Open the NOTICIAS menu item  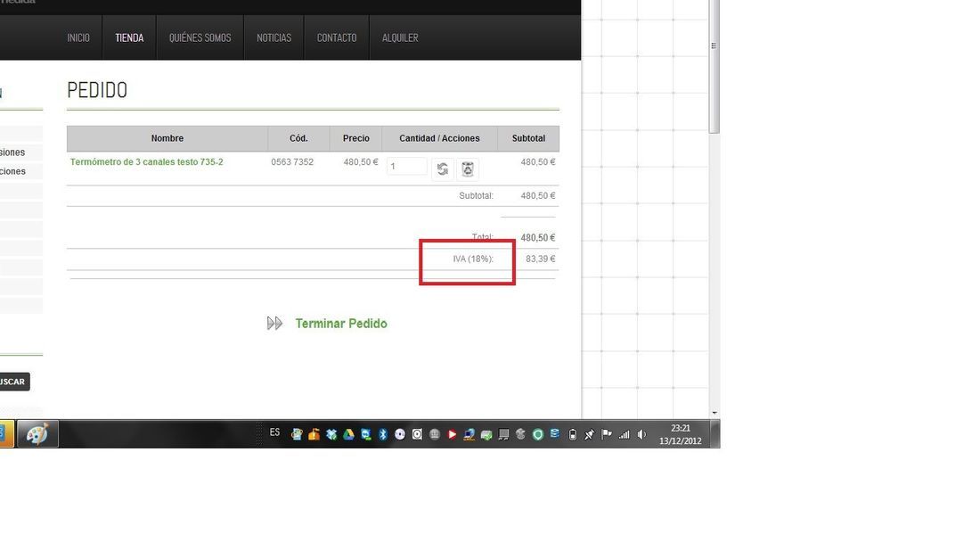click(274, 37)
